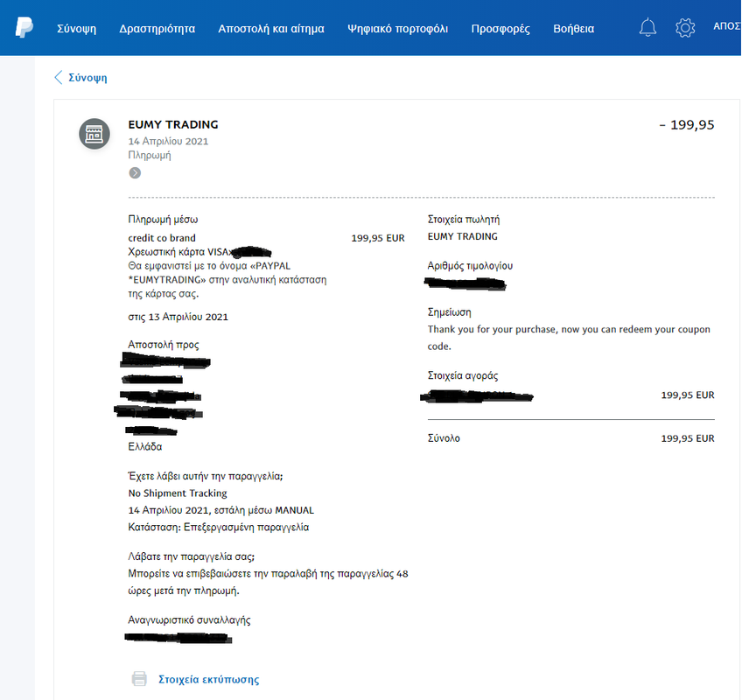Click the Σημείωση label
The width and height of the screenshot is (742, 700).
(x=449, y=312)
